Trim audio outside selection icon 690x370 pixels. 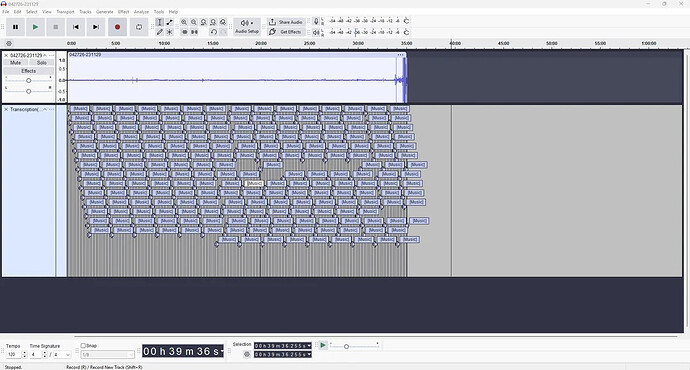[x=184, y=32]
